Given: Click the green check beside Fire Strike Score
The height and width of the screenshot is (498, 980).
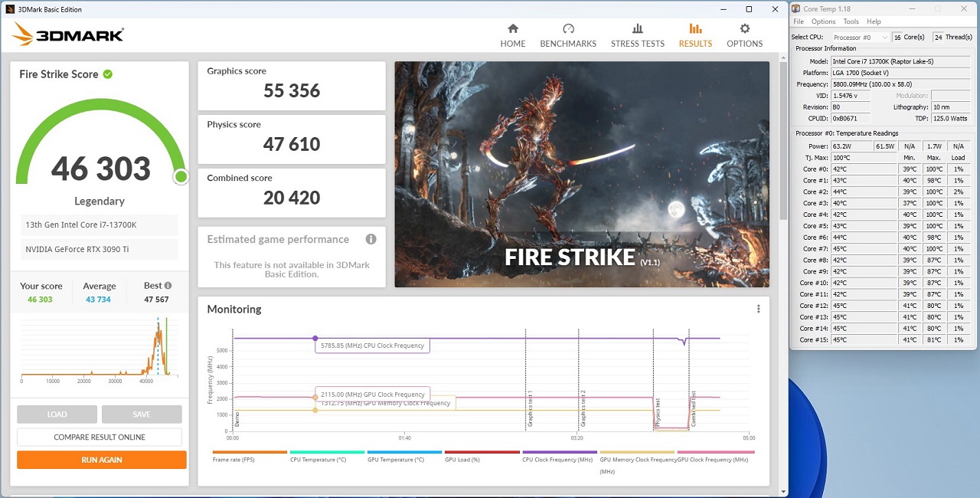Looking at the screenshot, I should point(108,74).
